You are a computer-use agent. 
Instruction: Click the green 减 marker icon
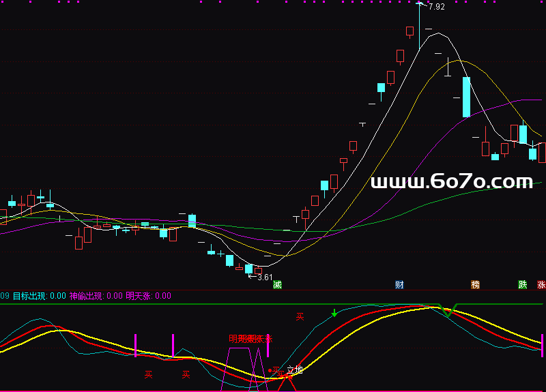pos(277,284)
